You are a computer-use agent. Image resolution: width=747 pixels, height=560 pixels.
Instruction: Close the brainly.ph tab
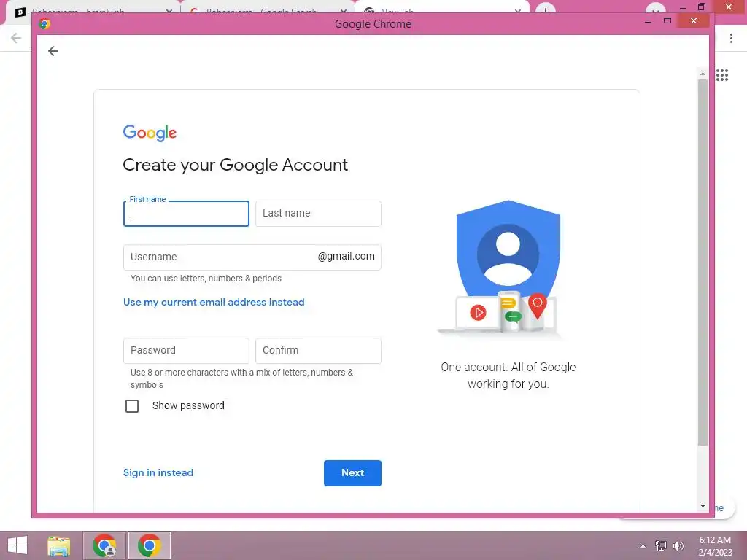tap(169, 11)
